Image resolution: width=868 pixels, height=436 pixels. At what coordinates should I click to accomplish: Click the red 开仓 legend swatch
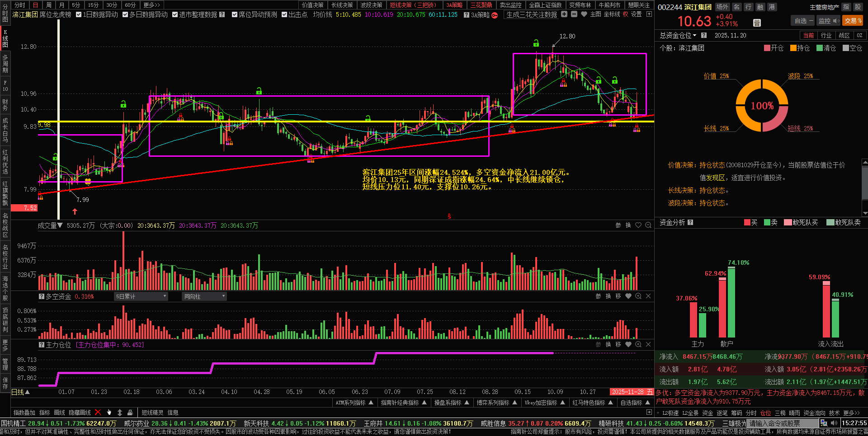767,48
